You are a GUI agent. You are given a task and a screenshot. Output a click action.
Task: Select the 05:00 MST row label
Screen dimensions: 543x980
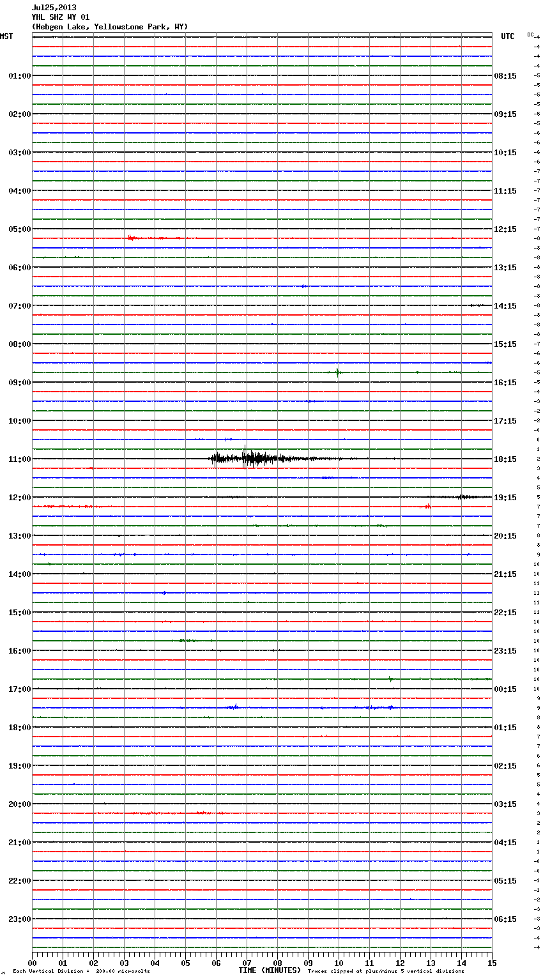point(19,229)
